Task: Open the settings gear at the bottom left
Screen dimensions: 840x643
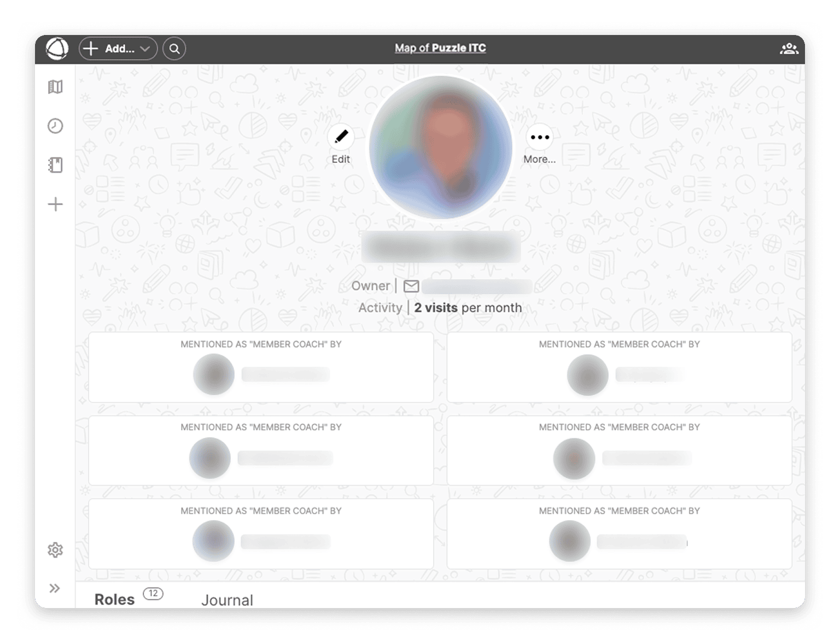Action: [x=55, y=551]
